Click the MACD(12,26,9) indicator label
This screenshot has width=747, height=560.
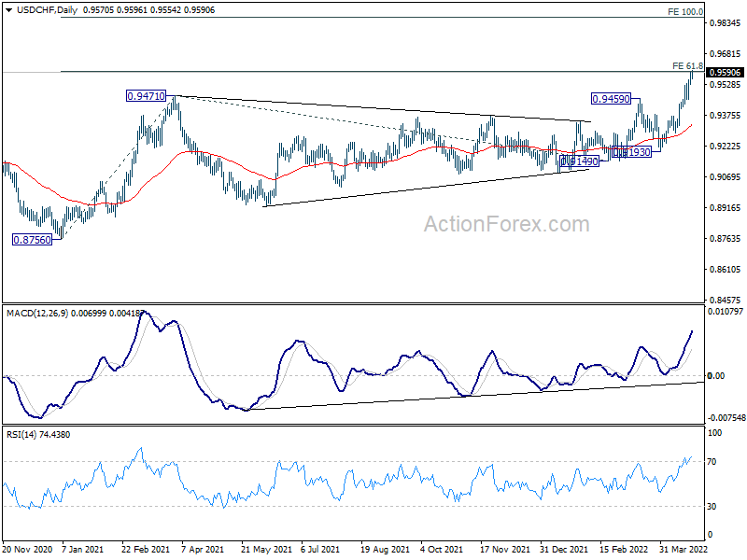click(x=37, y=314)
